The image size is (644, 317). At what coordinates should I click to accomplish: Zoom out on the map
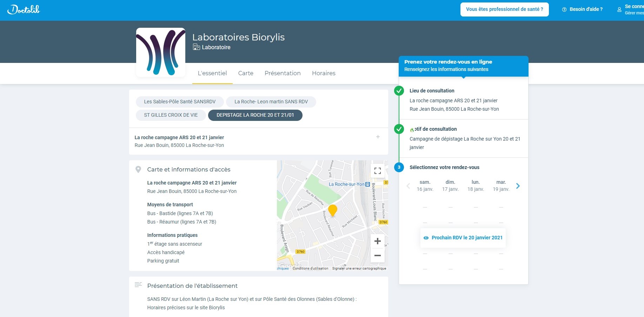378,255
